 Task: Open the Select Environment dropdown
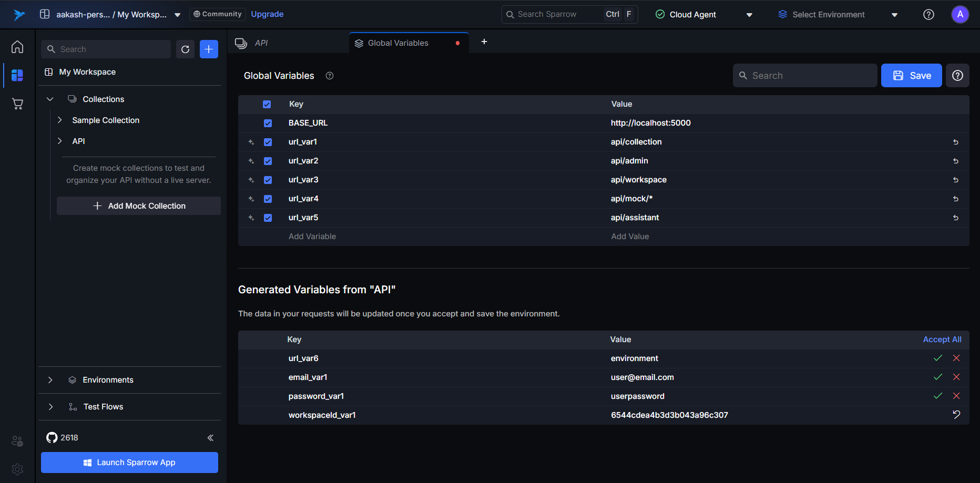click(x=894, y=15)
